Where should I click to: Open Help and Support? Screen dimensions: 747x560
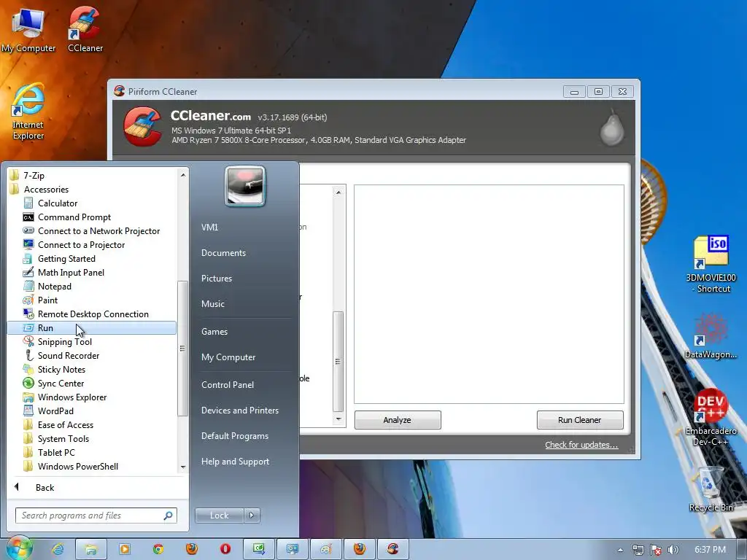[x=235, y=462]
